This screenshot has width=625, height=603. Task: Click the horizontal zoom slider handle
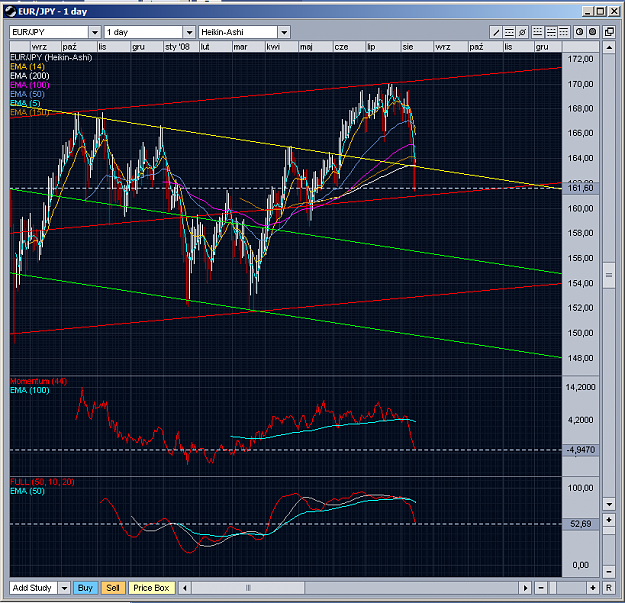click(552, 588)
